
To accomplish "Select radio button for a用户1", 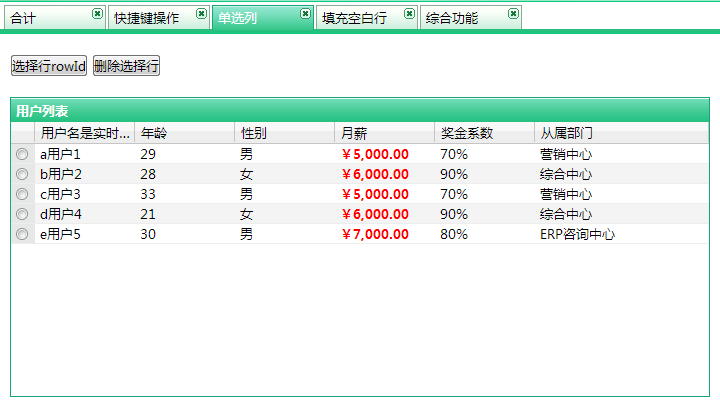I will coord(22,154).
